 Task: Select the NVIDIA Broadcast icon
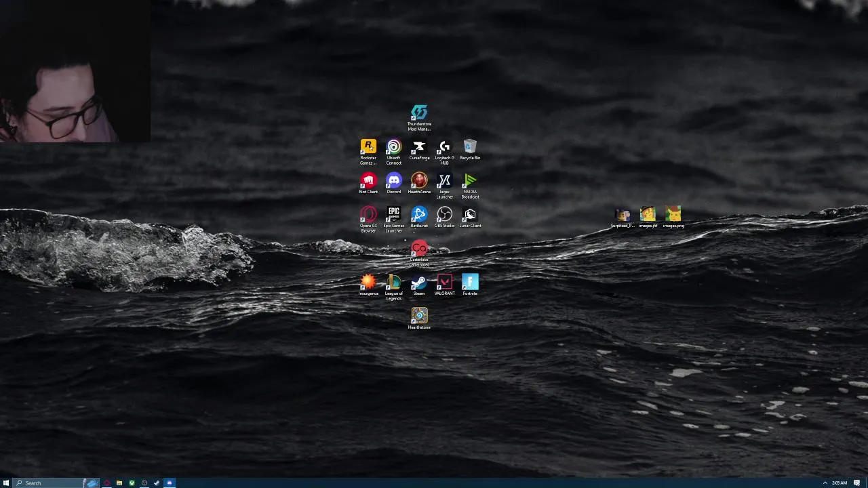470,186
